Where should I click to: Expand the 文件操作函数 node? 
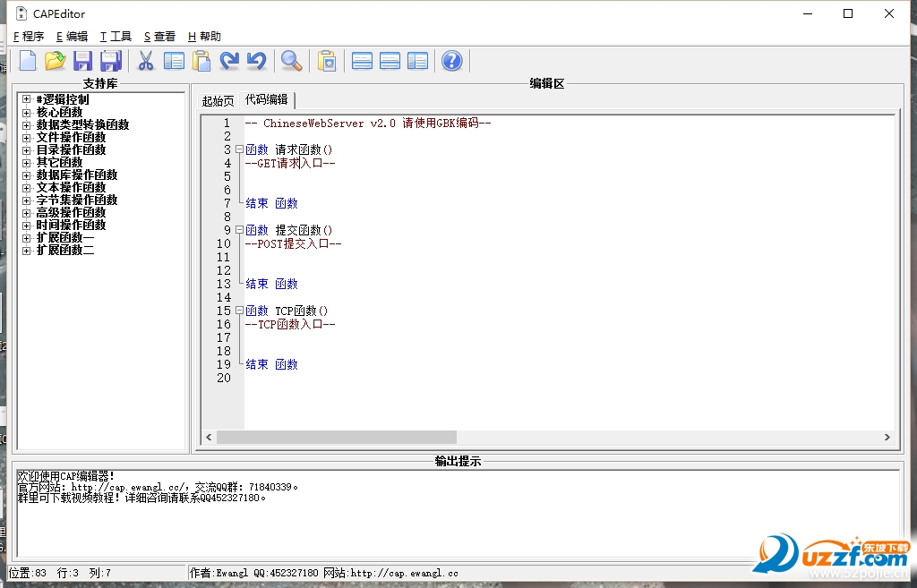click(26, 137)
